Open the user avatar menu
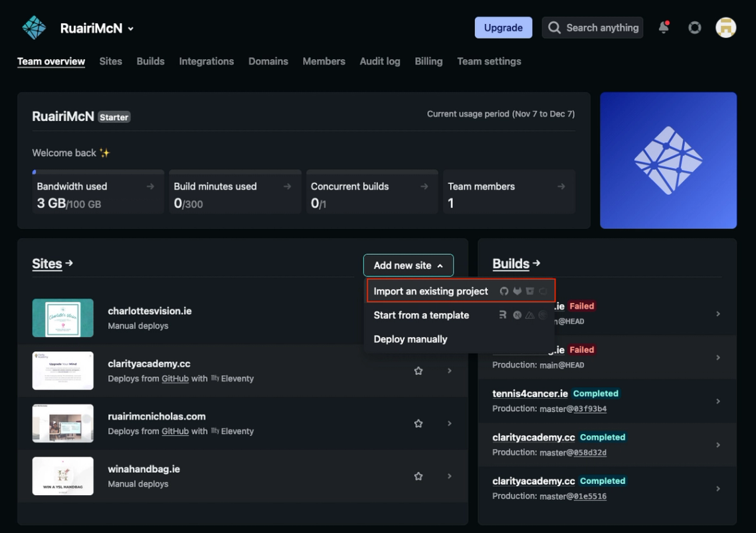Image resolution: width=756 pixels, height=533 pixels. pyautogui.click(x=725, y=27)
